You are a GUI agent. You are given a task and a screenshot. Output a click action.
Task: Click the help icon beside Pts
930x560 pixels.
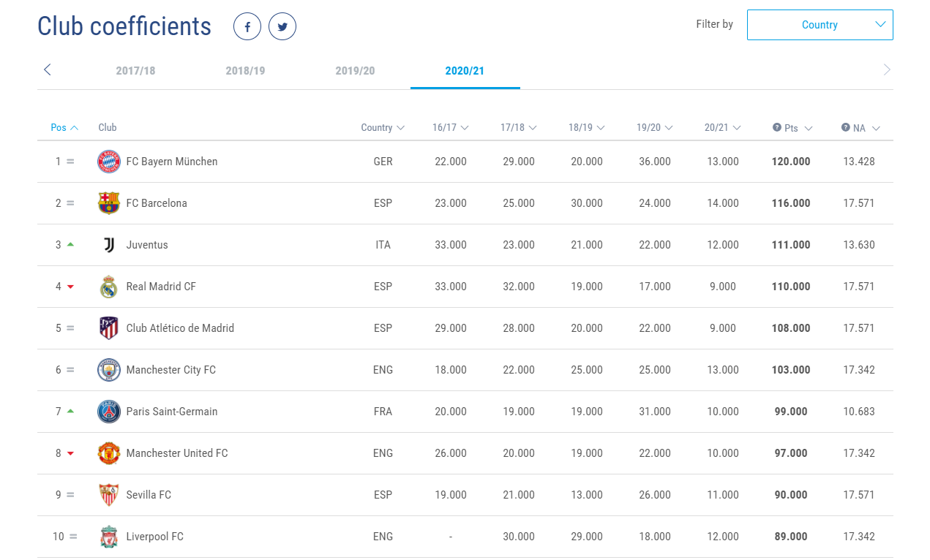777,127
